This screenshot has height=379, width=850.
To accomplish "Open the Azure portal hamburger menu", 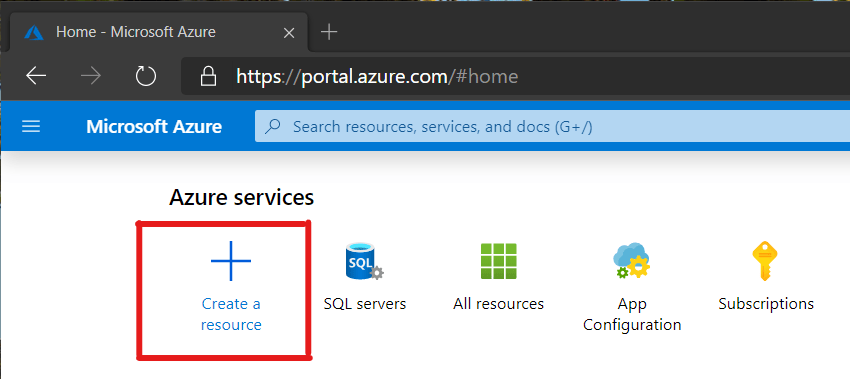I will [31, 127].
